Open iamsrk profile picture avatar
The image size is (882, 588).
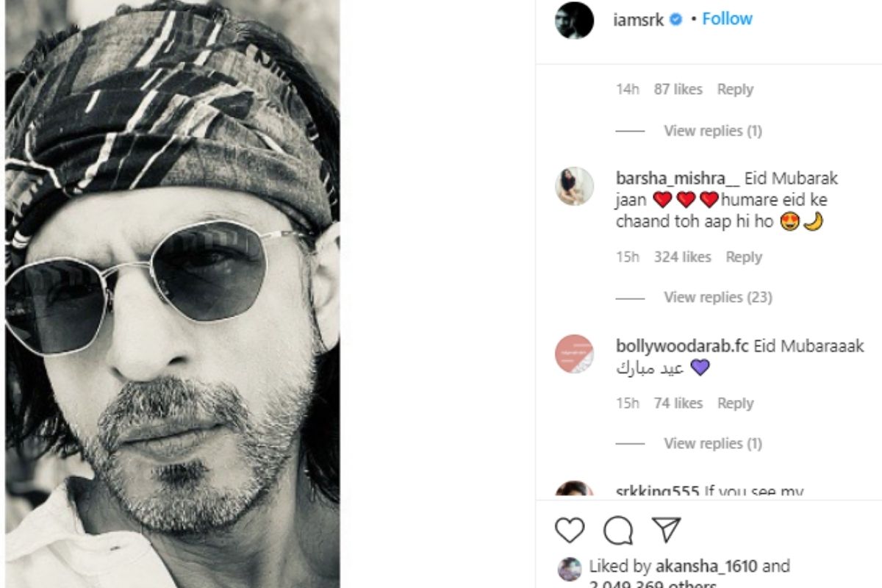574,20
